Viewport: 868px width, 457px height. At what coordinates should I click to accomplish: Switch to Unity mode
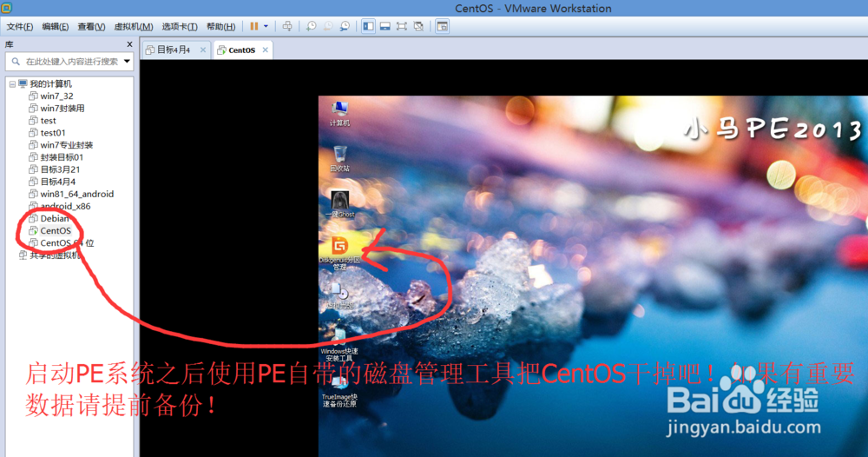[418, 26]
